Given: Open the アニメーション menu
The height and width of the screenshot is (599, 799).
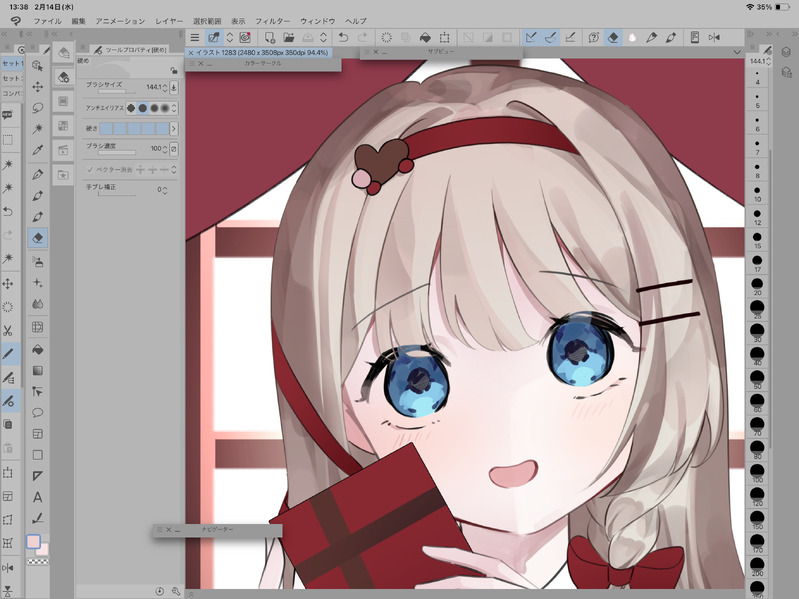Looking at the screenshot, I should [x=120, y=21].
